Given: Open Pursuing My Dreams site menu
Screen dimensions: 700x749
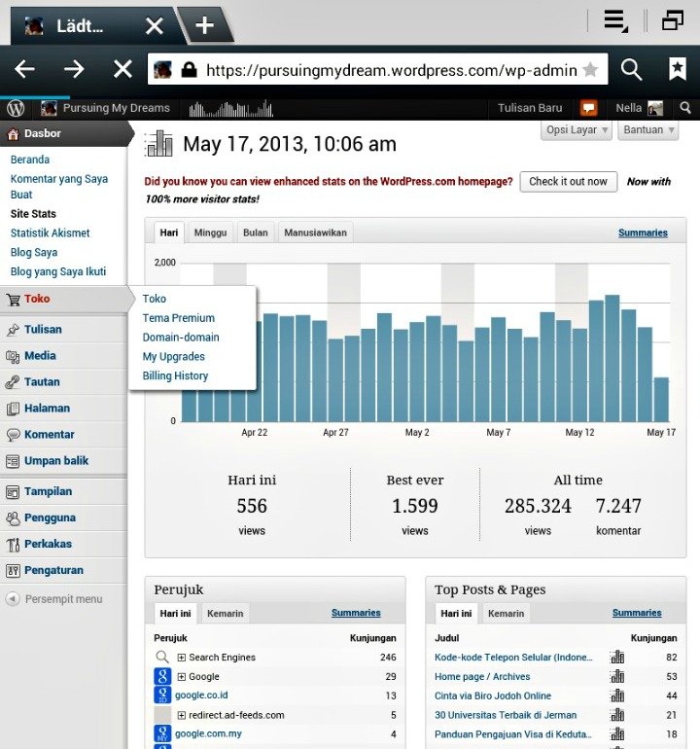Looking at the screenshot, I should coord(106,108).
